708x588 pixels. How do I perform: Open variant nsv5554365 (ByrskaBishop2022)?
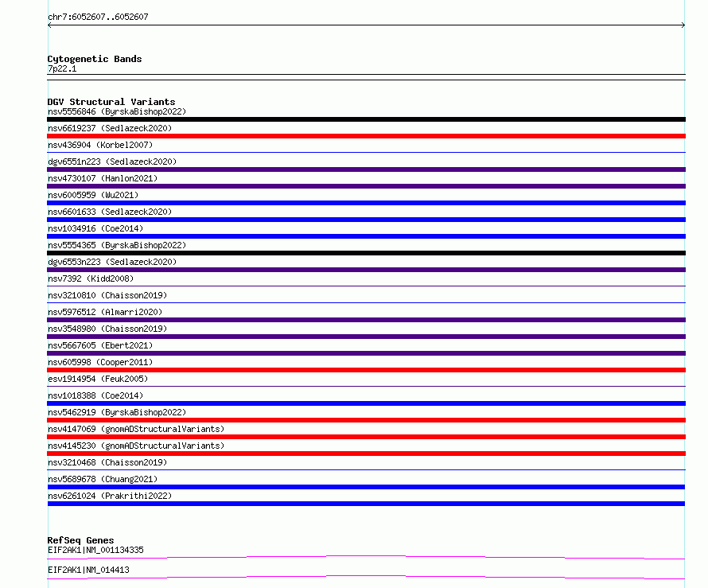pyautogui.click(x=117, y=245)
